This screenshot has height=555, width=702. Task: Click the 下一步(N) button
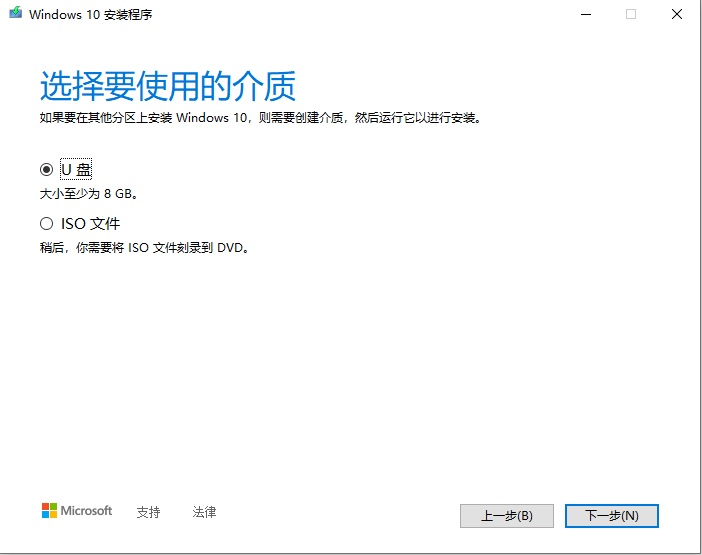612,516
